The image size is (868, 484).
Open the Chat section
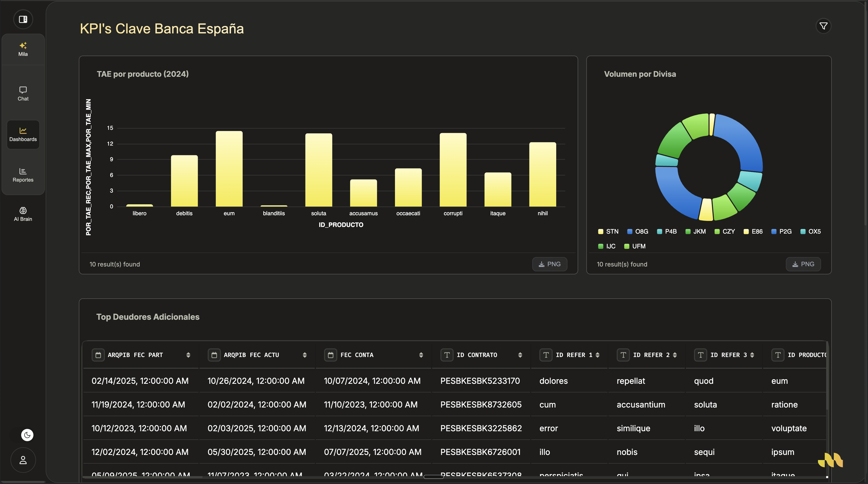(x=23, y=94)
